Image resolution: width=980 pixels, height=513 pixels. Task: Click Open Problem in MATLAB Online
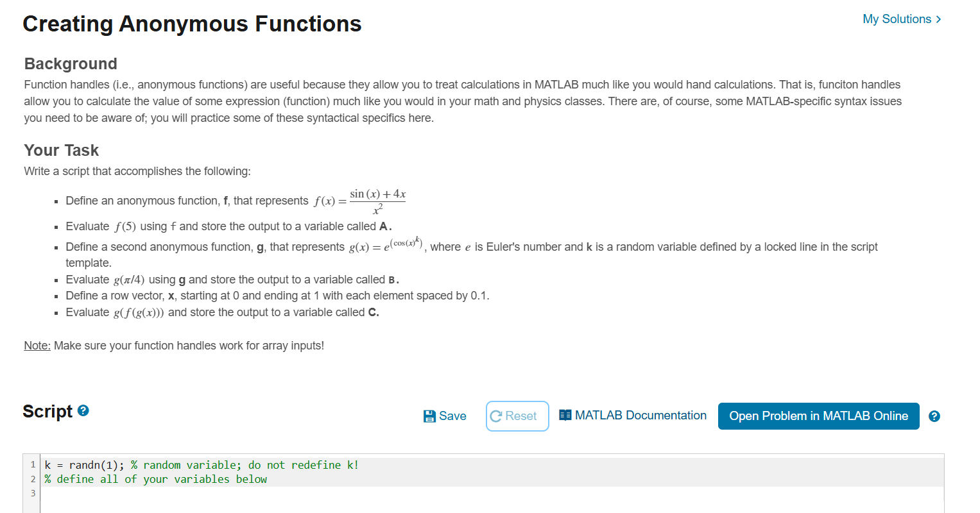[x=818, y=416]
